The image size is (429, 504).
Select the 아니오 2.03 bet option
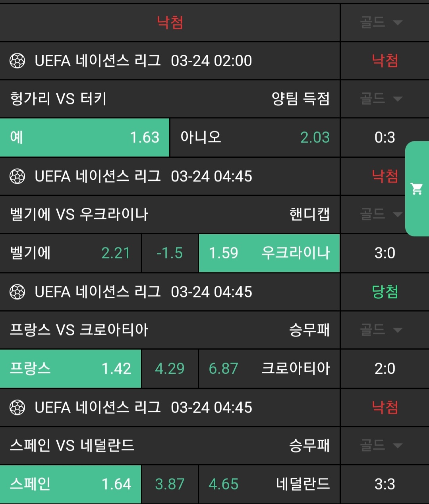point(255,137)
